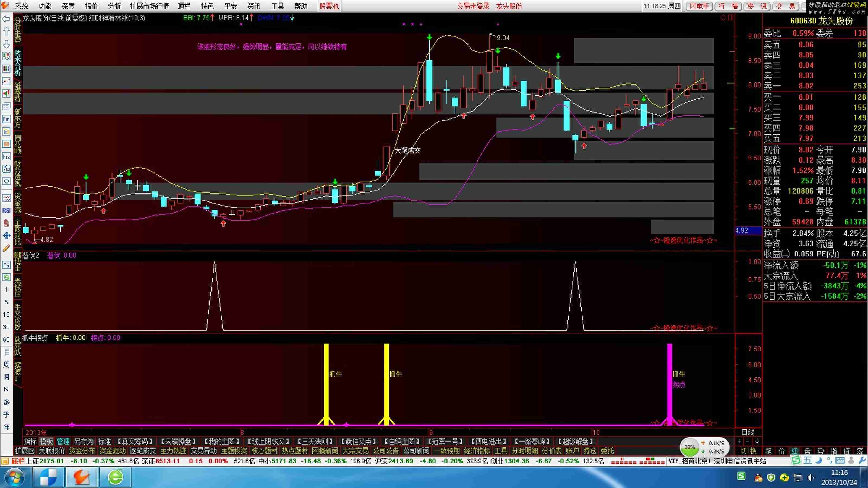Click the wavy lines indicator icon

tap(6, 198)
